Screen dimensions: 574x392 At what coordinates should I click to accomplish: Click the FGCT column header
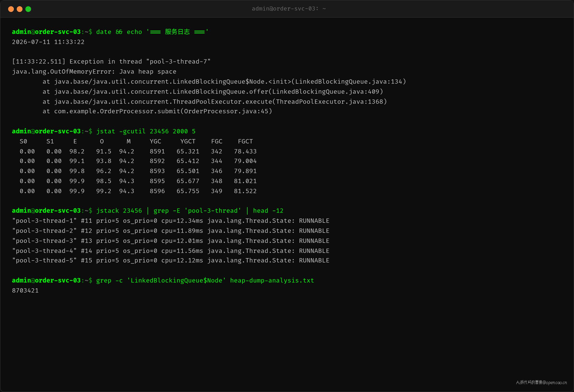pyautogui.click(x=245, y=142)
